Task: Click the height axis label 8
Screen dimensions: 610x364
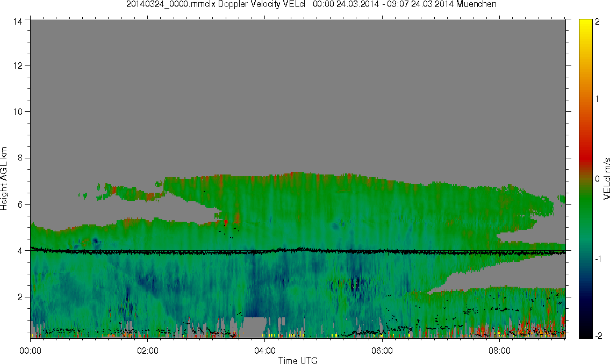Action: coord(19,158)
